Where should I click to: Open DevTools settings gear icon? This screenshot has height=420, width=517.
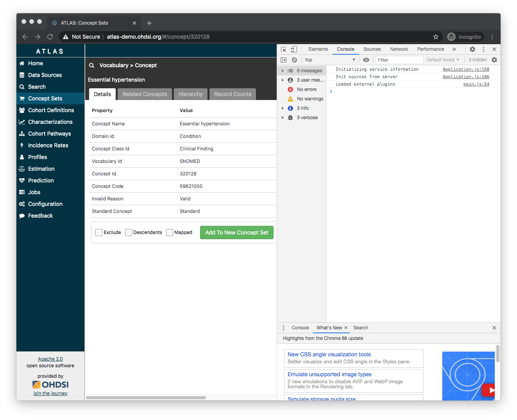[472, 49]
